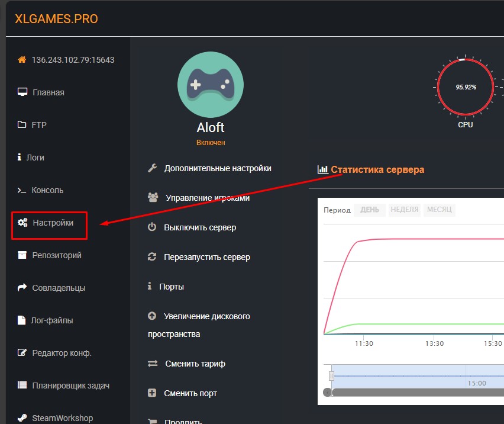Click the wrench icon for Дополнительные настройки
This screenshot has width=504, height=424.
pyautogui.click(x=152, y=168)
